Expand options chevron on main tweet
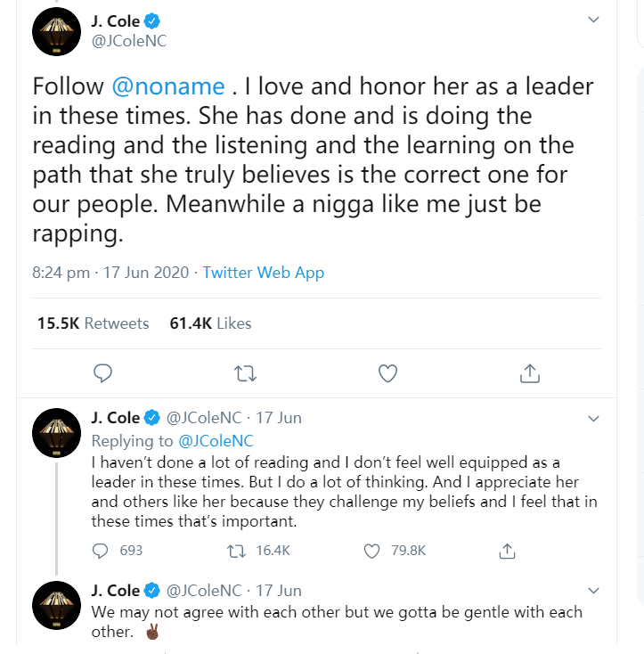644x654 pixels. coord(594,20)
